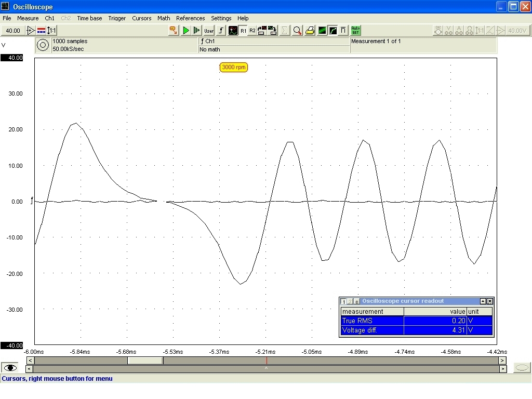Click the horizontal time scrollbar thumb
This screenshot has width=532, height=399.
click(x=145, y=360)
